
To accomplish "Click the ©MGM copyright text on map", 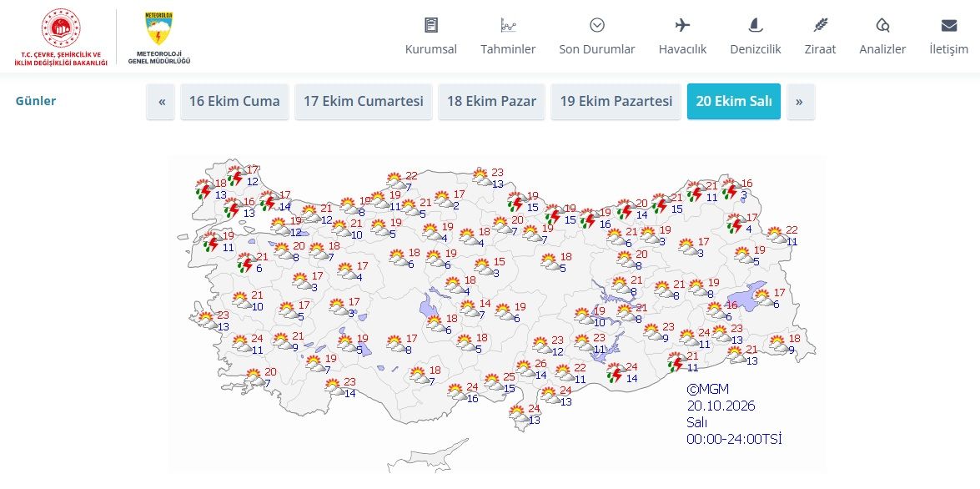I will pyautogui.click(x=707, y=388).
